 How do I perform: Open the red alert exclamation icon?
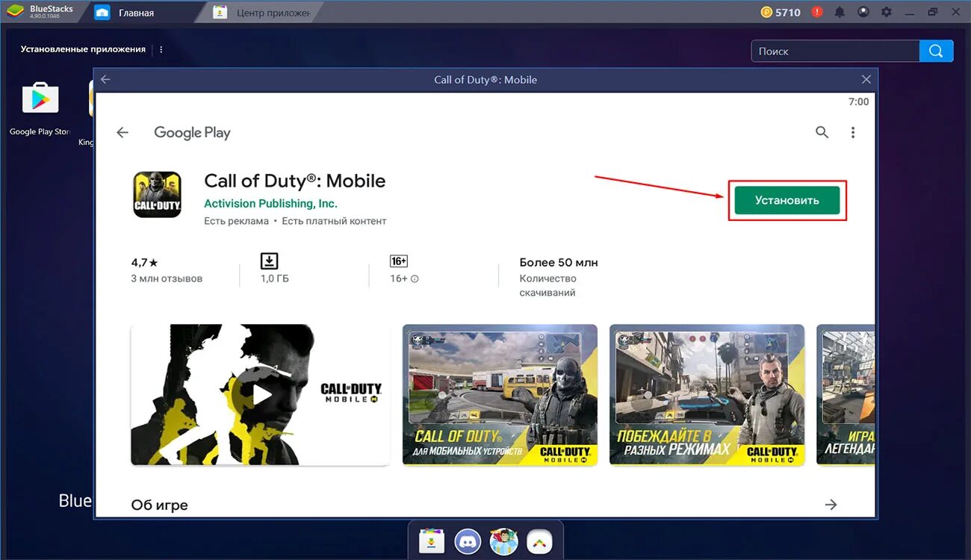(817, 12)
